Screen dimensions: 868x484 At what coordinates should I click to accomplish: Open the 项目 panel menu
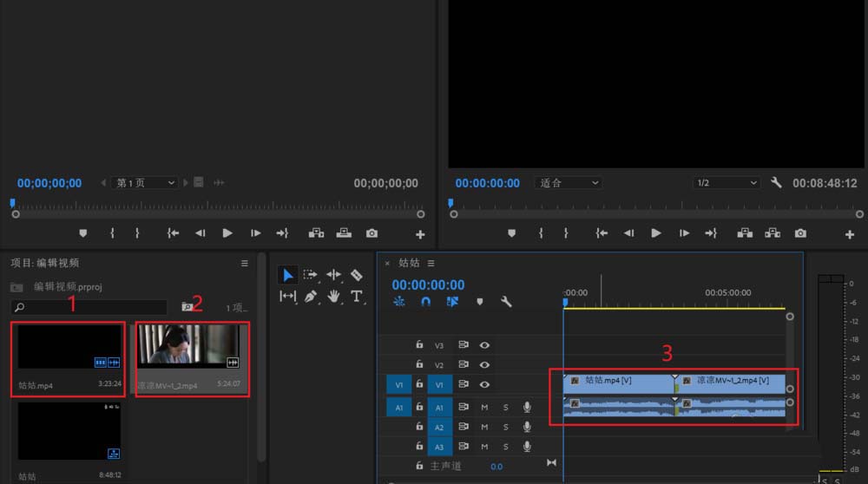click(244, 264)
